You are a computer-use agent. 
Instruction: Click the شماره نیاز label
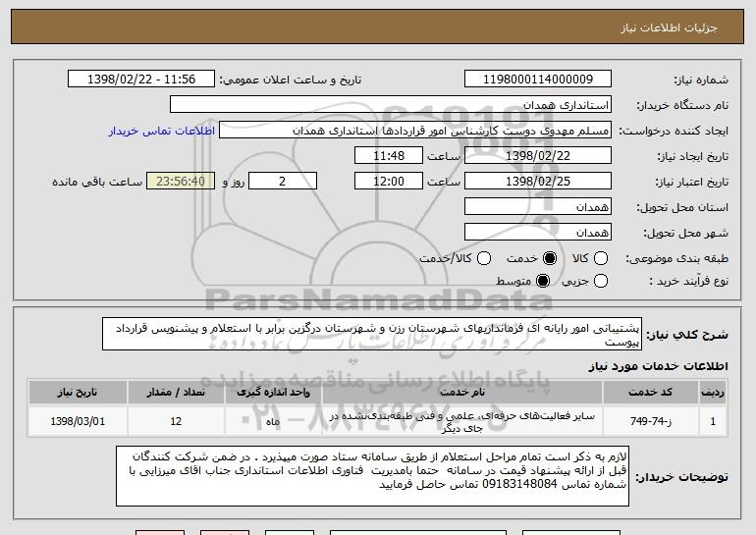[x=701, y=80]
